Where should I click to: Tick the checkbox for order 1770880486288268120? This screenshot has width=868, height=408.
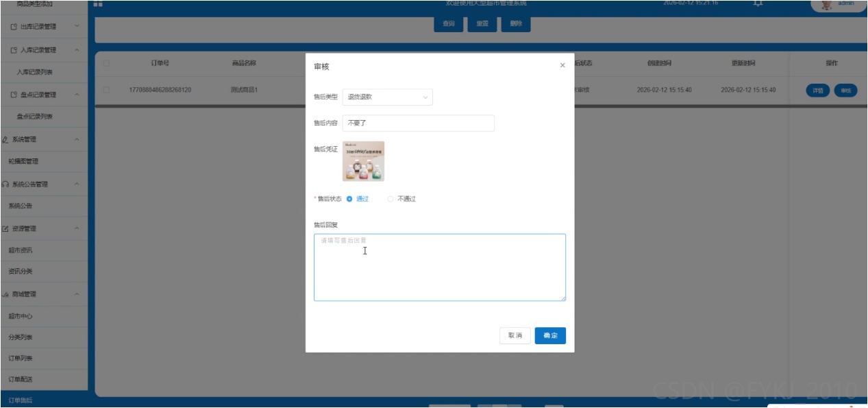106,90
